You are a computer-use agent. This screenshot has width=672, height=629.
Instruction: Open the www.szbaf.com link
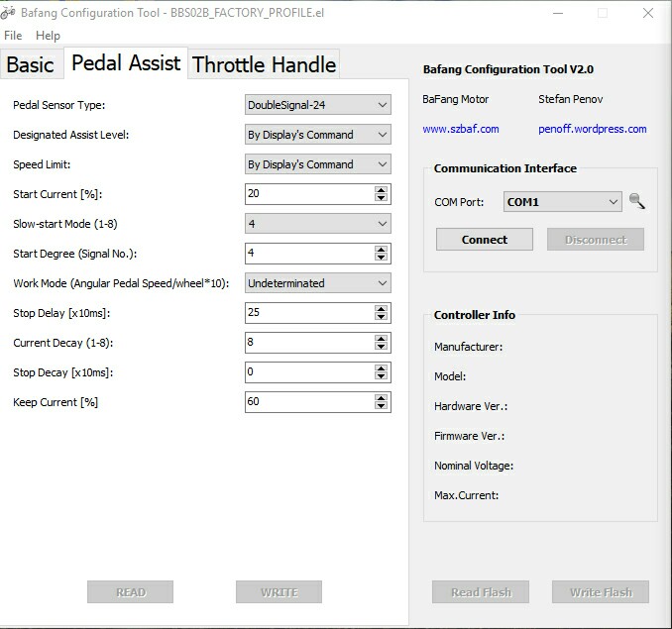(460, 129)
